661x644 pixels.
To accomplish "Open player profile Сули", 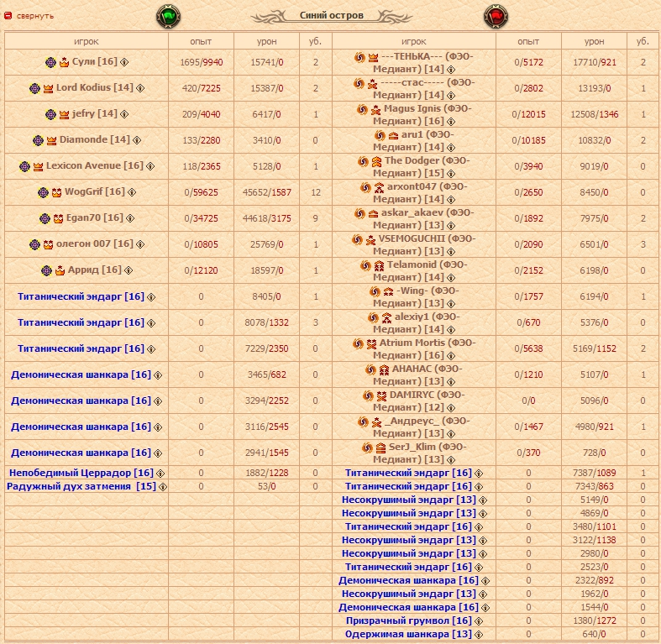I will 83,61.
